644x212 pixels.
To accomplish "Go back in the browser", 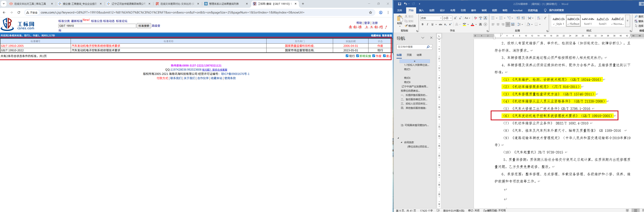I will 4,12.
